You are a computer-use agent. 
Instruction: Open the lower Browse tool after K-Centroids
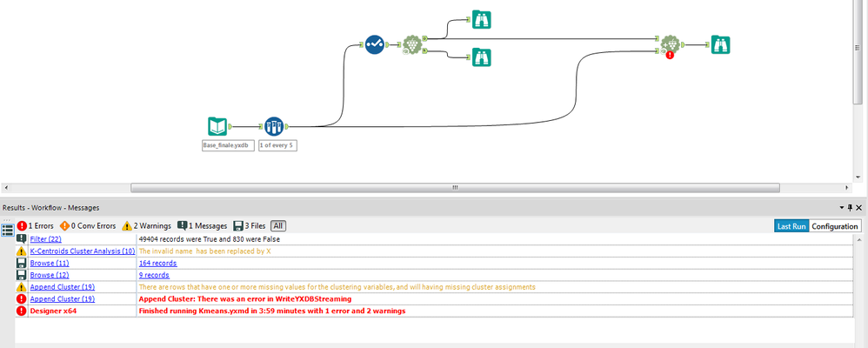[482, 57]
